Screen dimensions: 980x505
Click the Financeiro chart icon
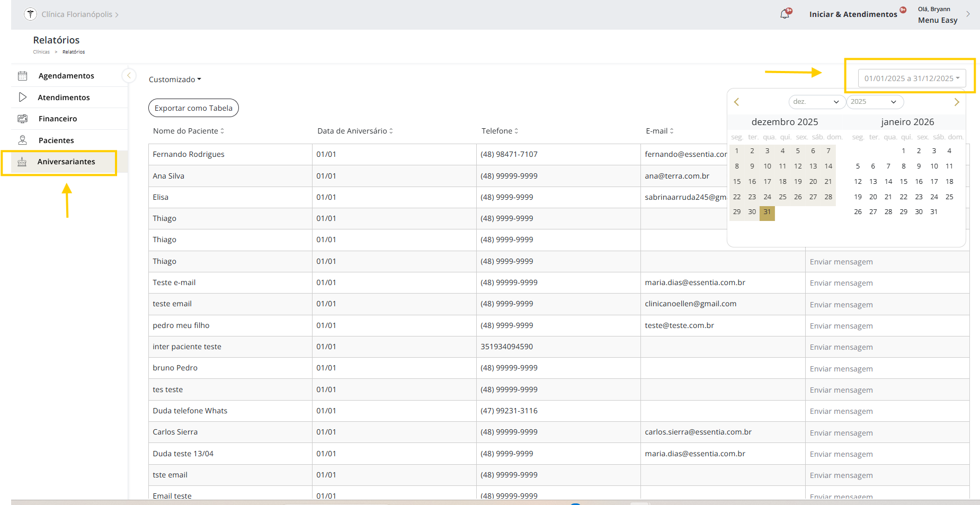tap(23, 119)
